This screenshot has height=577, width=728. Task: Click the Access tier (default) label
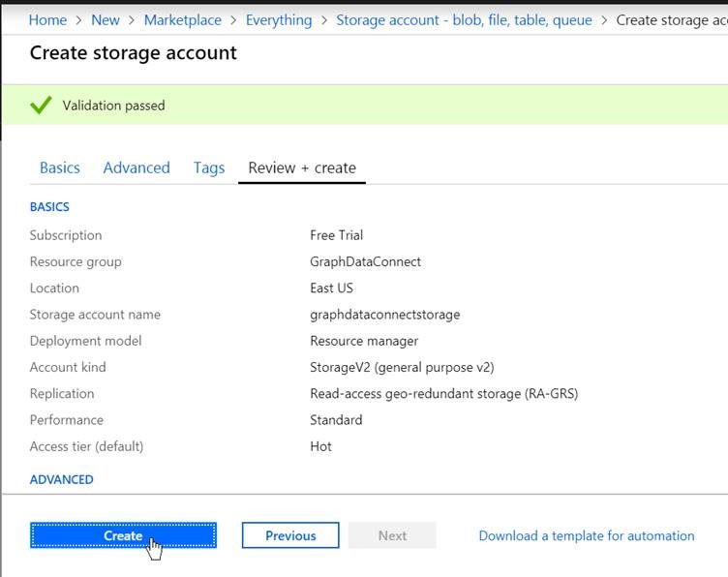tap(86, 446)
